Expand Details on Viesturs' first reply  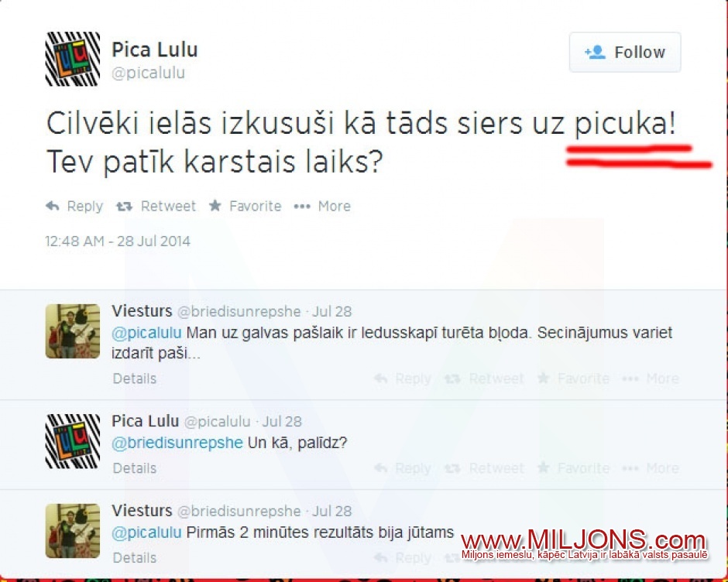pos(134,378)
